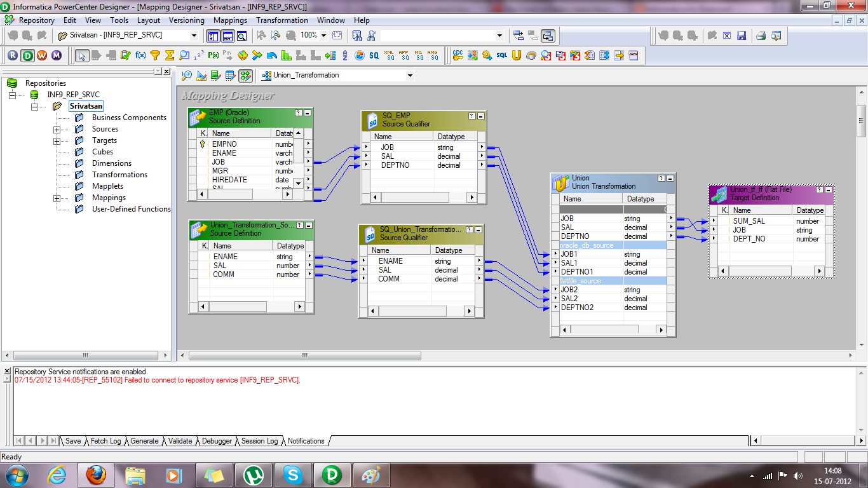
Task: Toggle the Overview window visibility
Action: [x=242, y=36]
